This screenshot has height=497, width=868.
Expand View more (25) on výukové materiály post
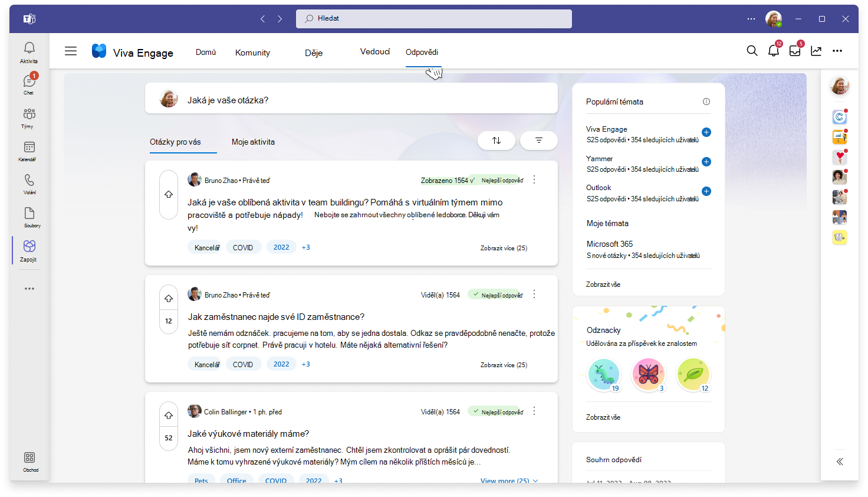(x=509, y=480)
